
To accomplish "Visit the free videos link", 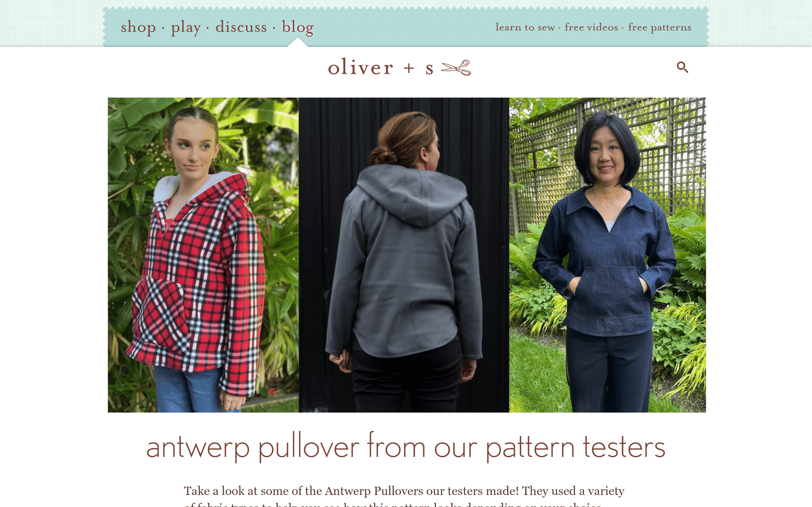I will point(591,27).
